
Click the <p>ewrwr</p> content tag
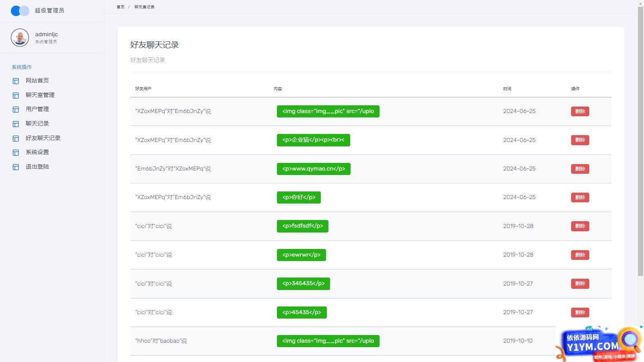point(301,255)
